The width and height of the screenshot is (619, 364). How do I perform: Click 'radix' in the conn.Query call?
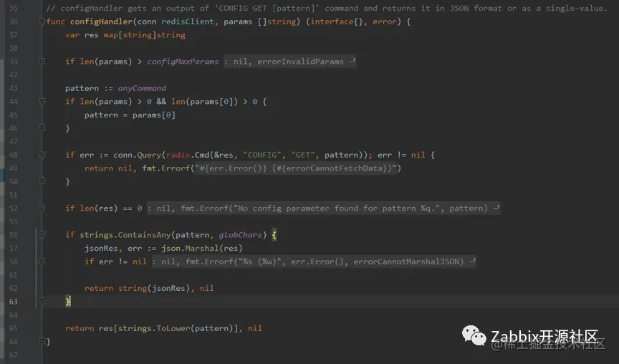tap(178, 155)
